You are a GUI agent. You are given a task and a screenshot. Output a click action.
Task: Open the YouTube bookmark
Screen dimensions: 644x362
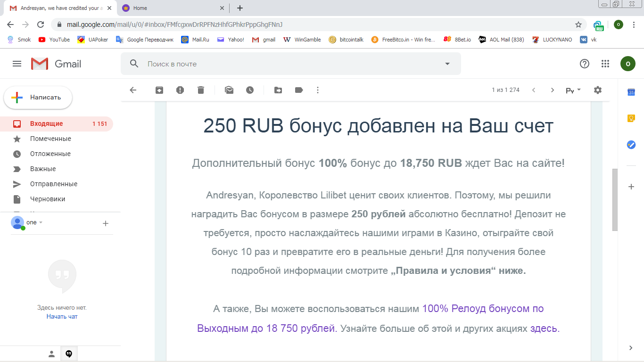[x=54, y=40]
